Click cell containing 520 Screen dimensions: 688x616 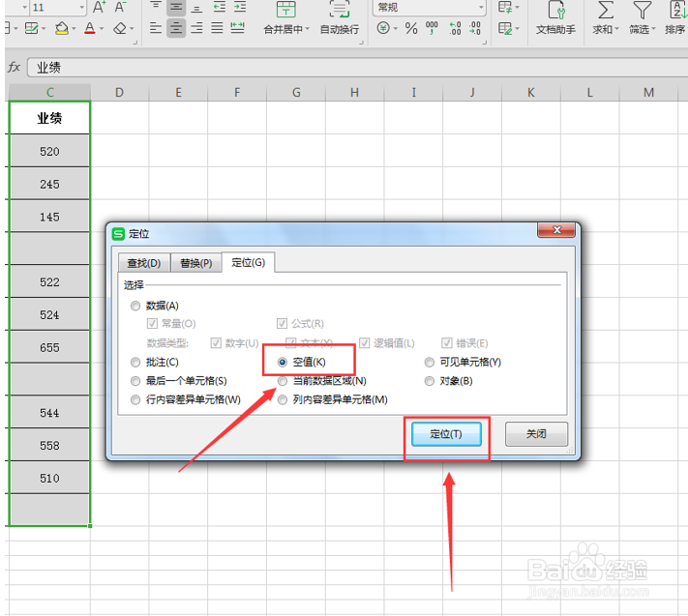coord(49,151)
